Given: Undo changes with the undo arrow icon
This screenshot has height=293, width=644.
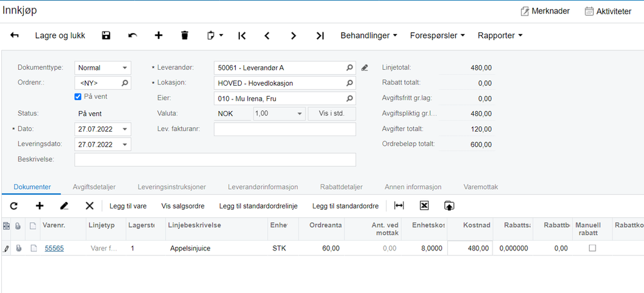Looking at the screenshot, I should (x=132, y=35).
